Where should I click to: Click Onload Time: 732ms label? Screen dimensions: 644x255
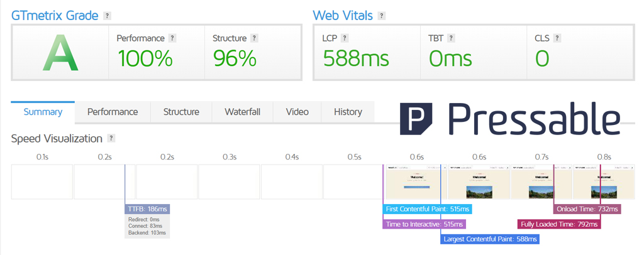pos(587,209)
